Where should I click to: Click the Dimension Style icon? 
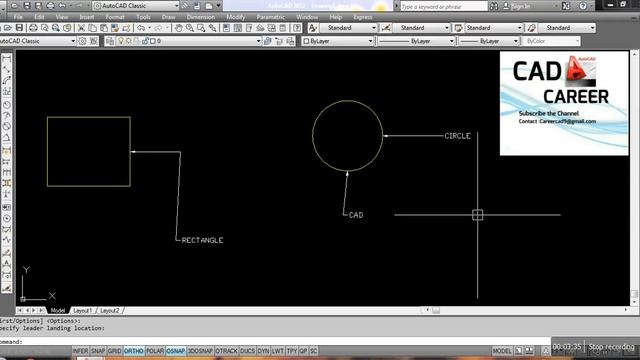tap(385, 28)
